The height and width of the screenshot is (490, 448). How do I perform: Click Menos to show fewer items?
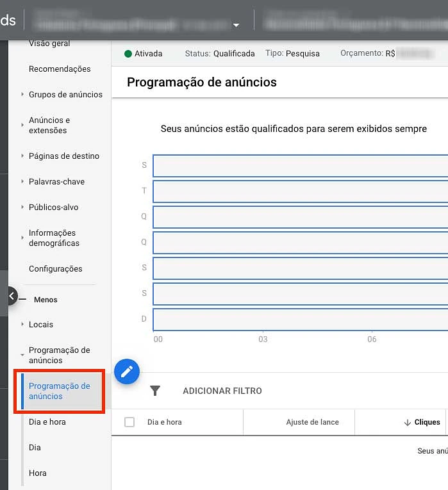tap(46, 300)
